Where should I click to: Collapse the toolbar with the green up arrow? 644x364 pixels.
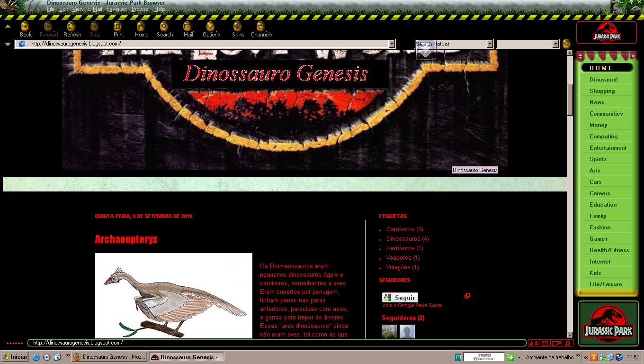click(x=8, y=26)
